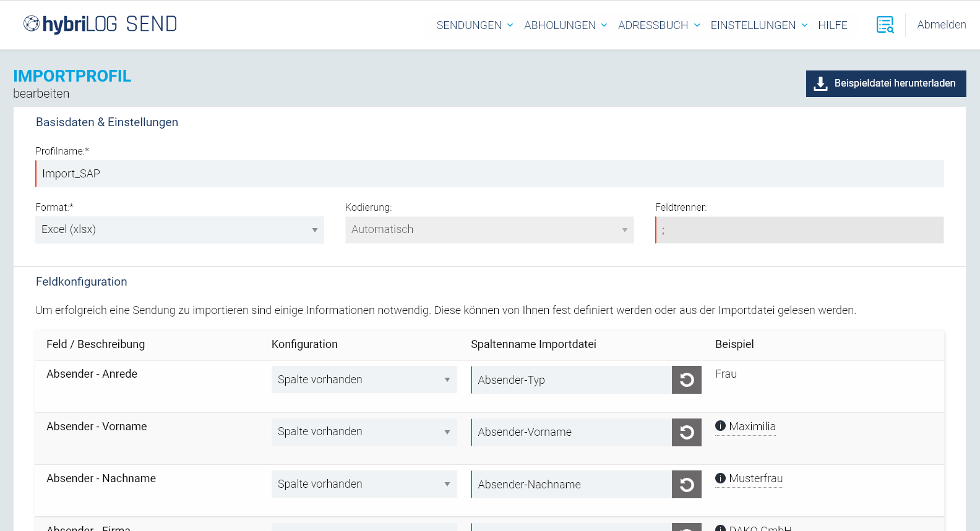Click the Abmelden link
Viewport: 980px width, 531px height.
[x=942, y=25]
